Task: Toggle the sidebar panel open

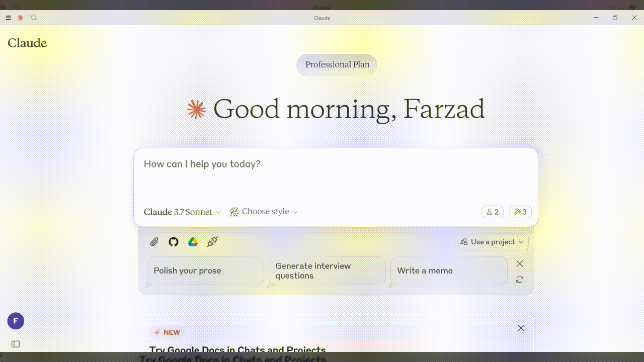Action: 16,344
